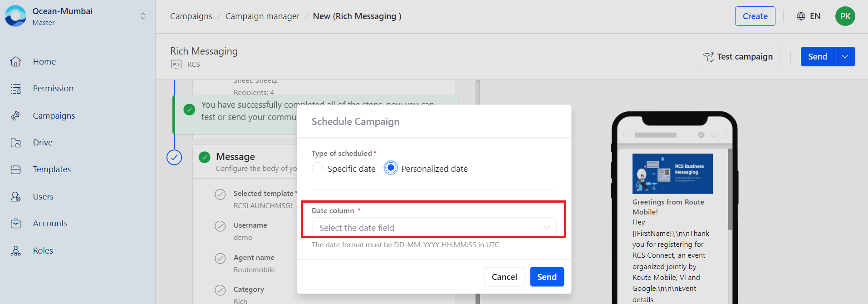Click the Drive folder icon
This screenshot has width=868, height=304.
pos(16,143)
